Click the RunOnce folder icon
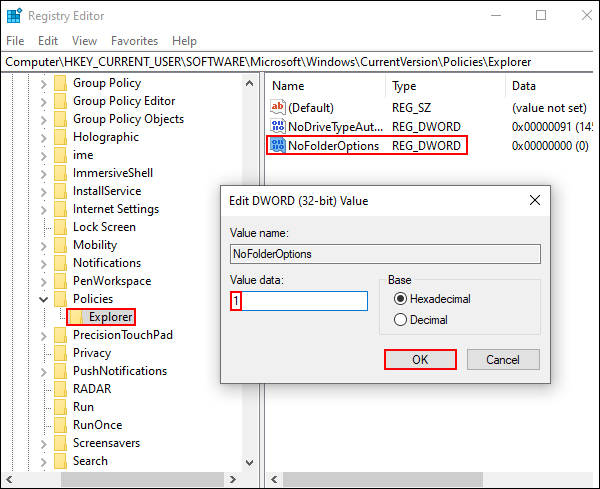600x489 pixels. pos(60,425)
